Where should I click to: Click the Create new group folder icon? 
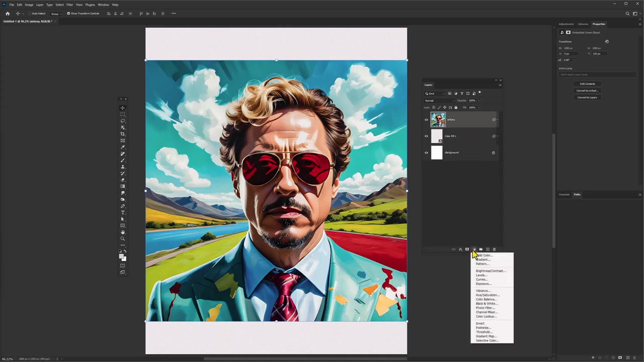[480, 249]
